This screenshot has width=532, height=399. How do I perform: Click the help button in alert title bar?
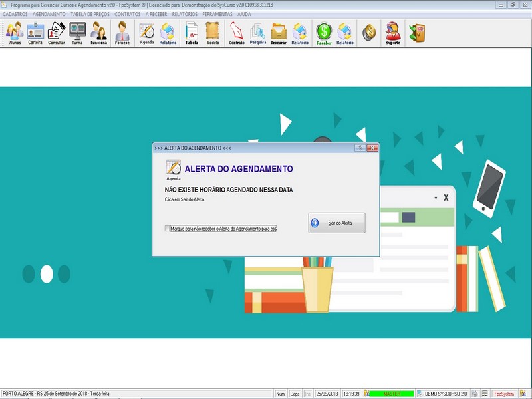click(x=359, y=148)
